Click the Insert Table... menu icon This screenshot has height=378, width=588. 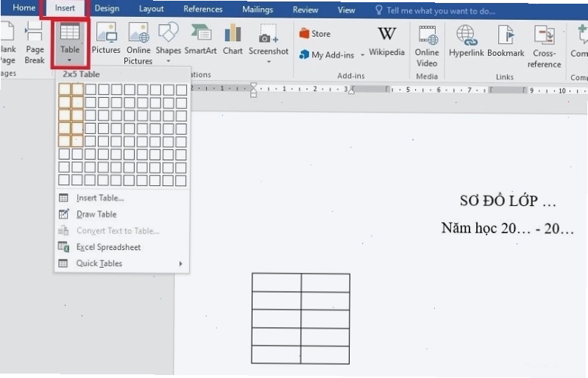(63, 198)
